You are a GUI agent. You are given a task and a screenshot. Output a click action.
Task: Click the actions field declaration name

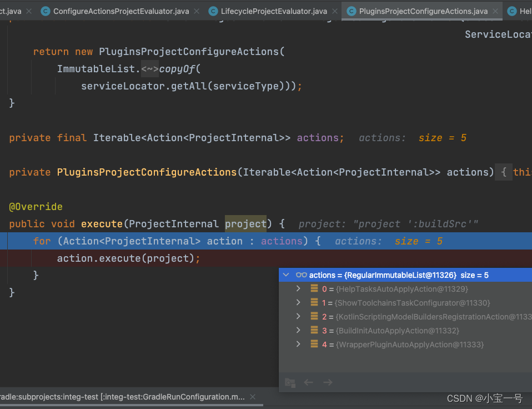[x=318, y=138]
